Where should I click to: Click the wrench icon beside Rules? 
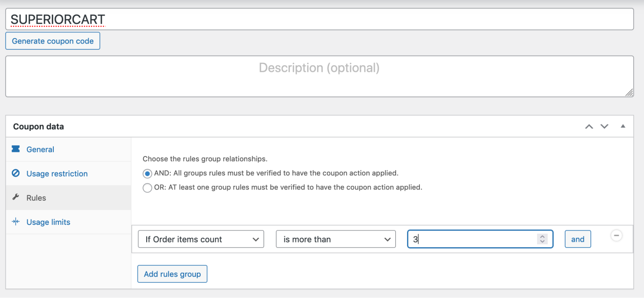point(15,197)
